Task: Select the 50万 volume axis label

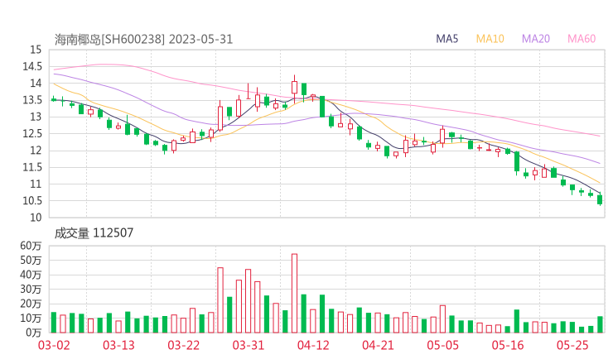Action: [31, 260]
